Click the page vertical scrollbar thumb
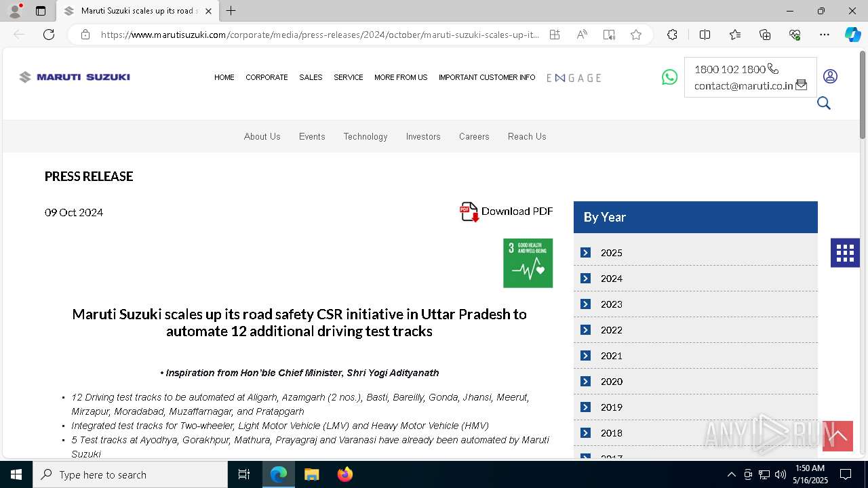This screenshot has width=868, height=488. point(863,95)
